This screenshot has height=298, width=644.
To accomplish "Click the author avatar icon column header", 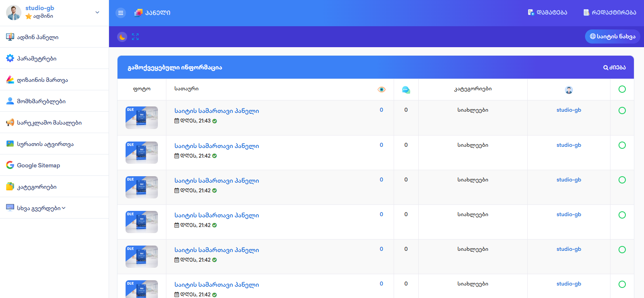I will (x=568, y=90).
